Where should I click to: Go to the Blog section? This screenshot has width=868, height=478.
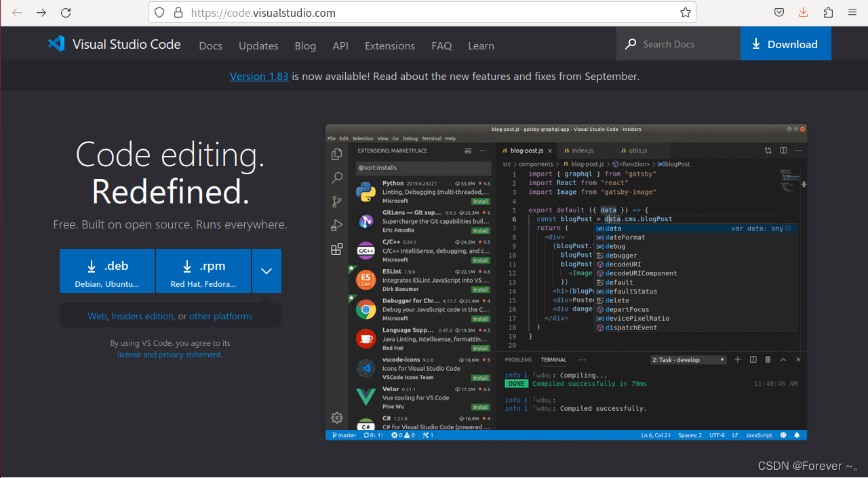305,45
